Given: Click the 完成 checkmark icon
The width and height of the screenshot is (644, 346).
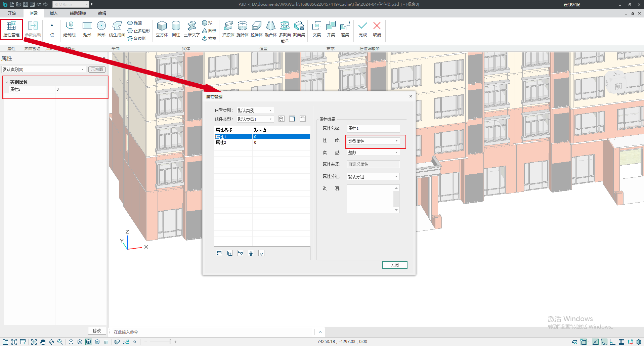Looking at the screenshot, I should pyautogui.click(x=362, y=29).
